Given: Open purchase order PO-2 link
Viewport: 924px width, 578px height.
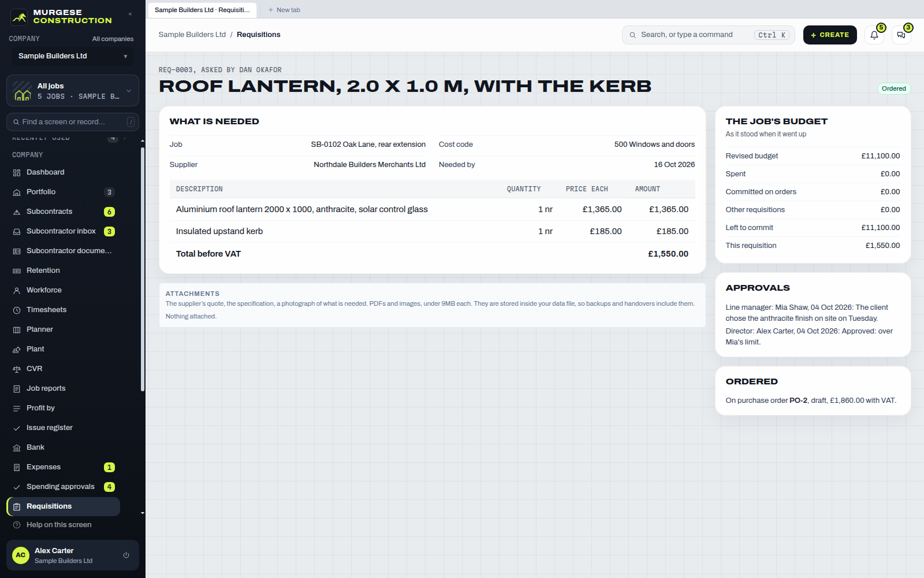Looking at the screenshot, I should (798, 401).
